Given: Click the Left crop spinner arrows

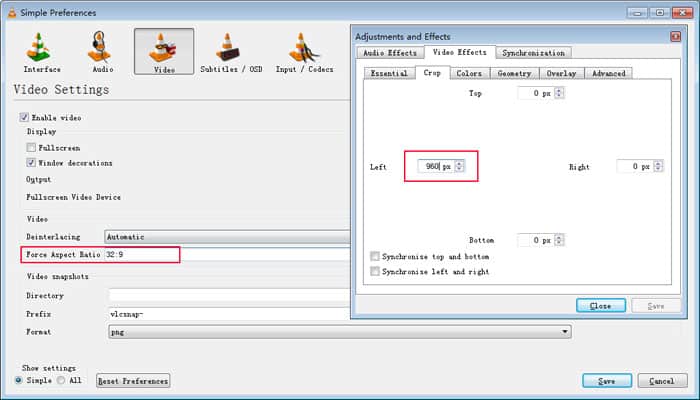Looking at the screenshot, I should 459,166.
